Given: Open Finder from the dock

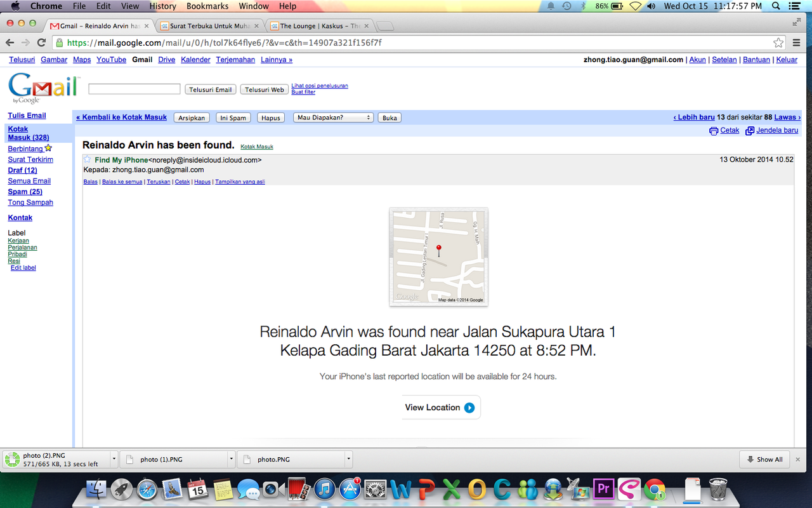Looking at the screenshot, I should tap(96, 490).
